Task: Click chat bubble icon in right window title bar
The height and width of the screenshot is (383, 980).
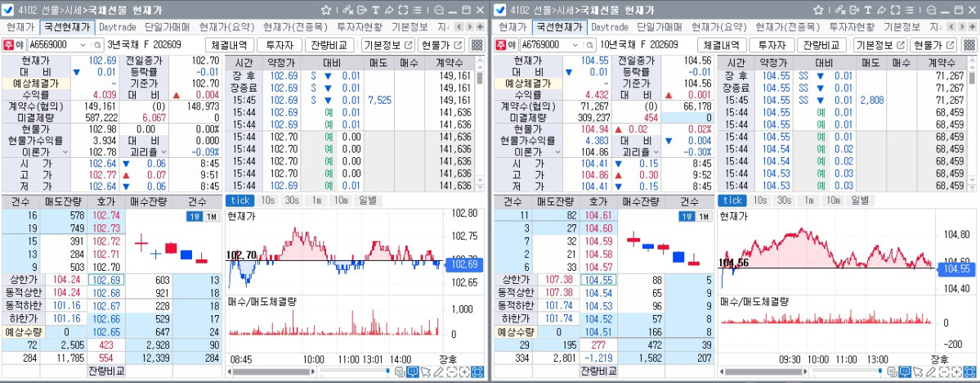Action: point(931,10)
